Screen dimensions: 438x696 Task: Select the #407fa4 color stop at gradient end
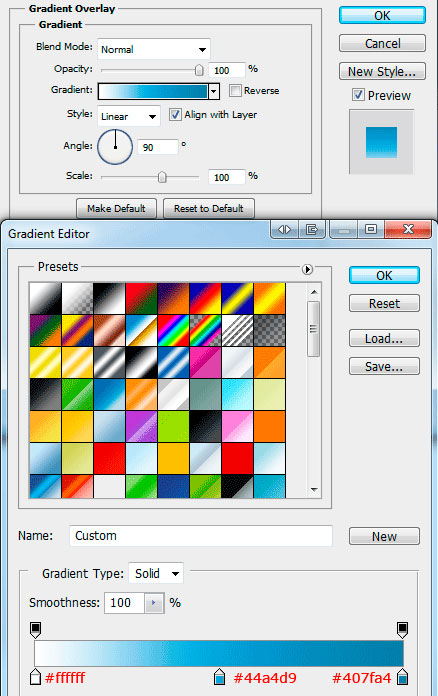(x=402, y=677)
